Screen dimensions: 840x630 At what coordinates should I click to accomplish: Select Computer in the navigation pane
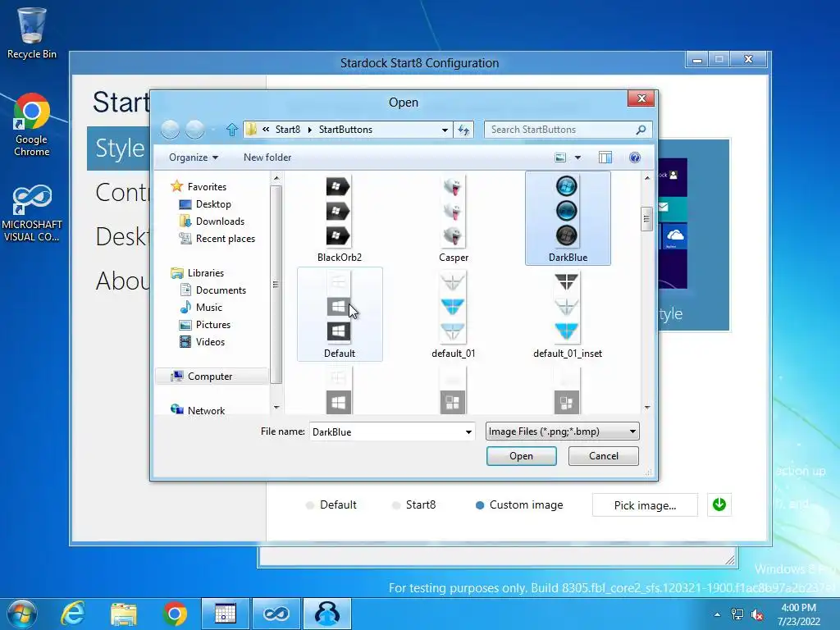click(212, 376)
